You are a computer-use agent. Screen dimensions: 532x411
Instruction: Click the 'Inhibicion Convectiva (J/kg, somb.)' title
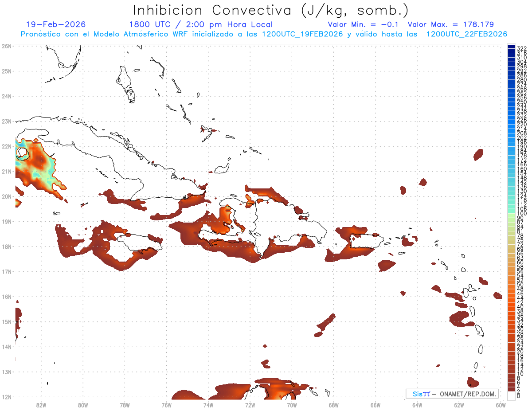tap(270, 10)
